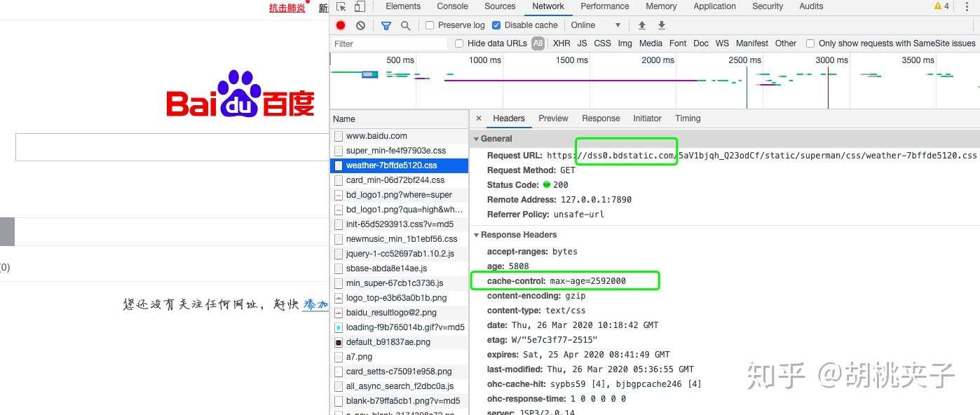Click the 3000 ms timeline marker
Image resolution: width=980 pixels, height=415 pixels.
coord(831,60)
